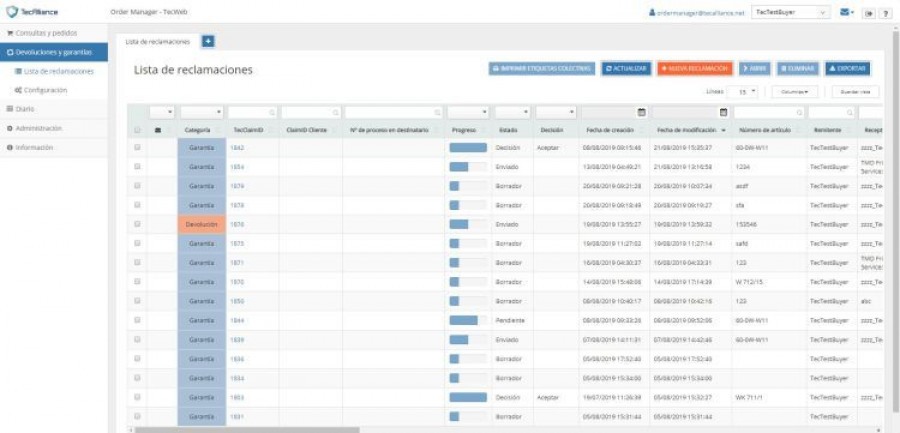Viewport: 900px width, 433px height.
Task: Create claim with Nueva reclamación button
Action: [x=695, y=68]
